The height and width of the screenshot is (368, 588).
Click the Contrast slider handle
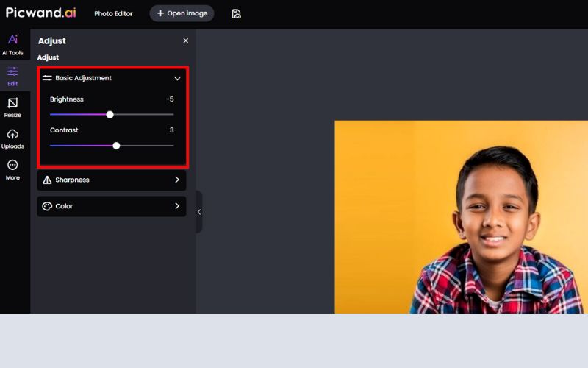(116, 146)
